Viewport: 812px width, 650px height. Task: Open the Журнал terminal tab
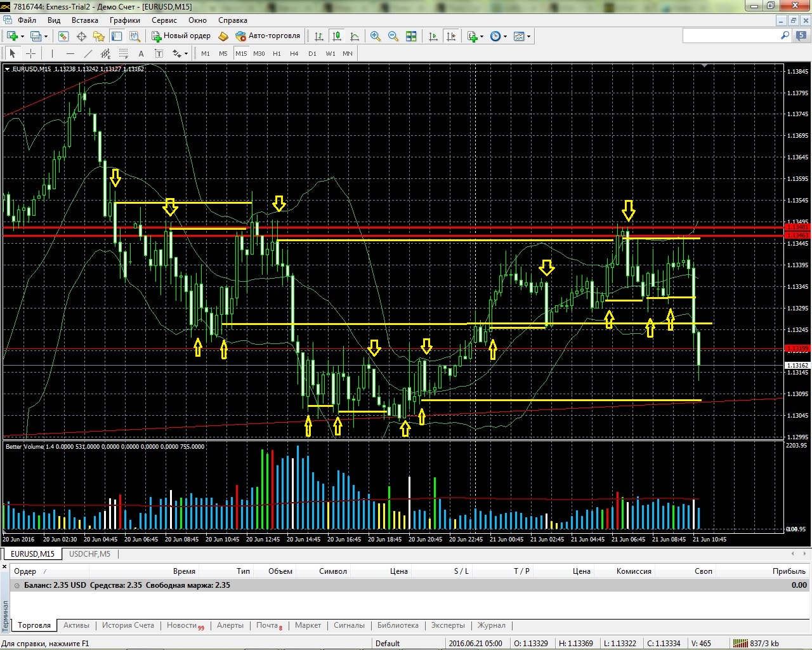click(492, 625)
